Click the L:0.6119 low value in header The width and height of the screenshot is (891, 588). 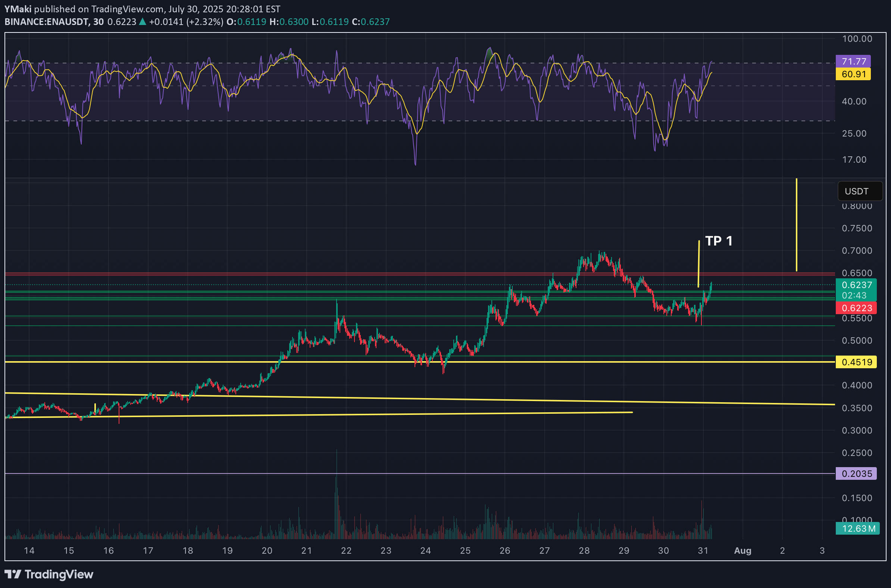pyautogui.click(x=330, y=22)
